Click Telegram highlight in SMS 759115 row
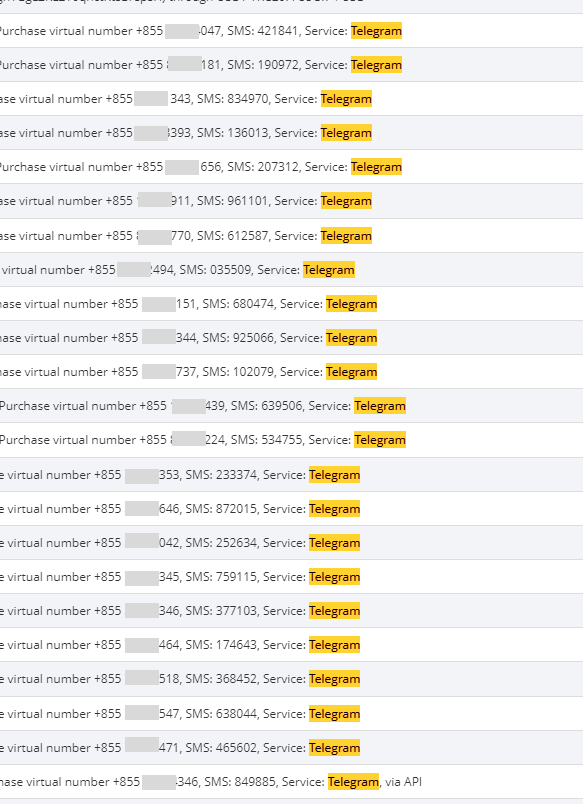This screenshot has height=804, width=583. (334, 577)
